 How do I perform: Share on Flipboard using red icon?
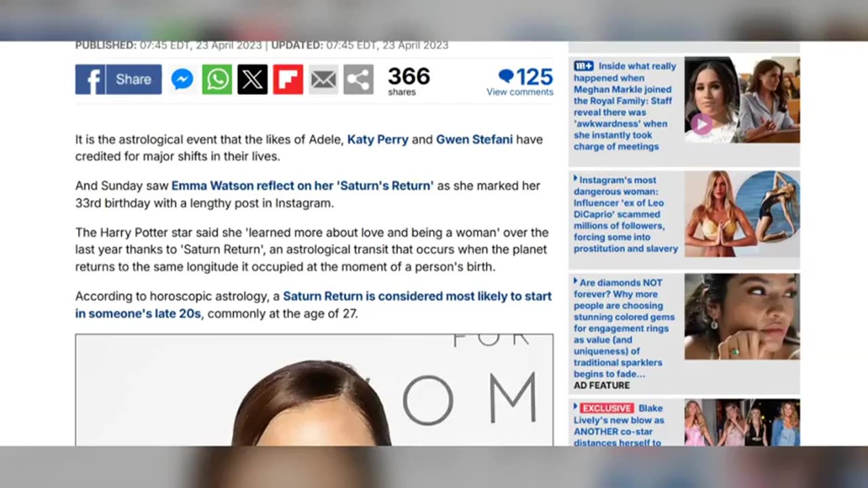pos(288,79)
